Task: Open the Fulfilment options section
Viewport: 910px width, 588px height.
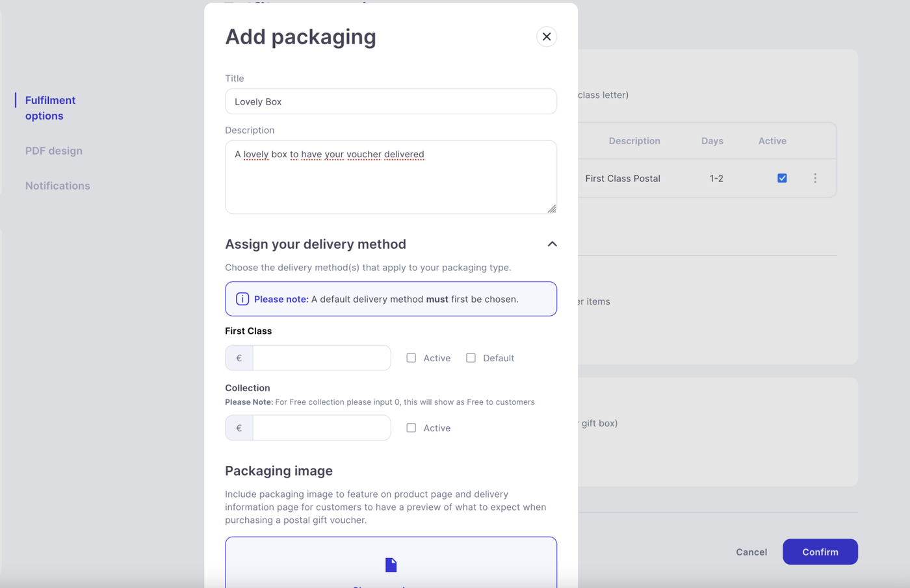Action: [50, 108]
